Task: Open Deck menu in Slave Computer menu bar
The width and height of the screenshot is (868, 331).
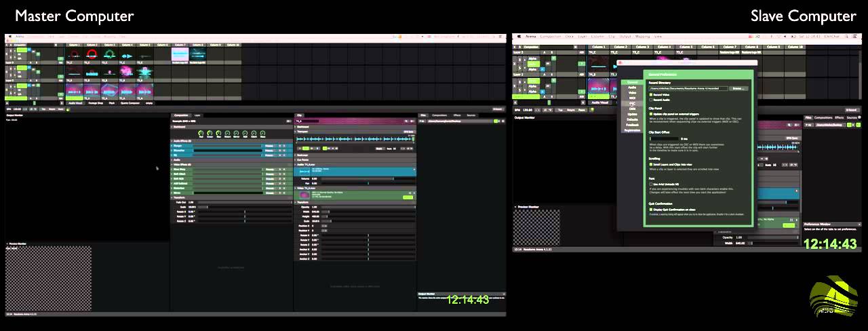Action: click(x=570, y=36)
